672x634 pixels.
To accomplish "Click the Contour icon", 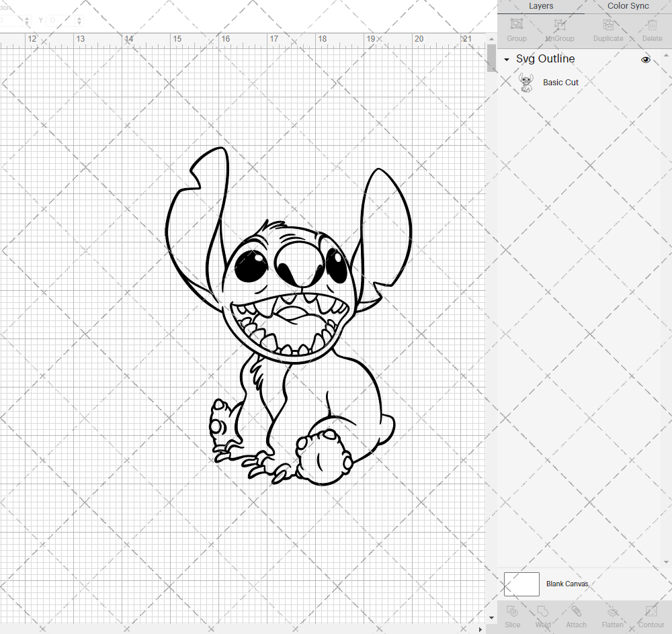I will [x=651, y=611].
